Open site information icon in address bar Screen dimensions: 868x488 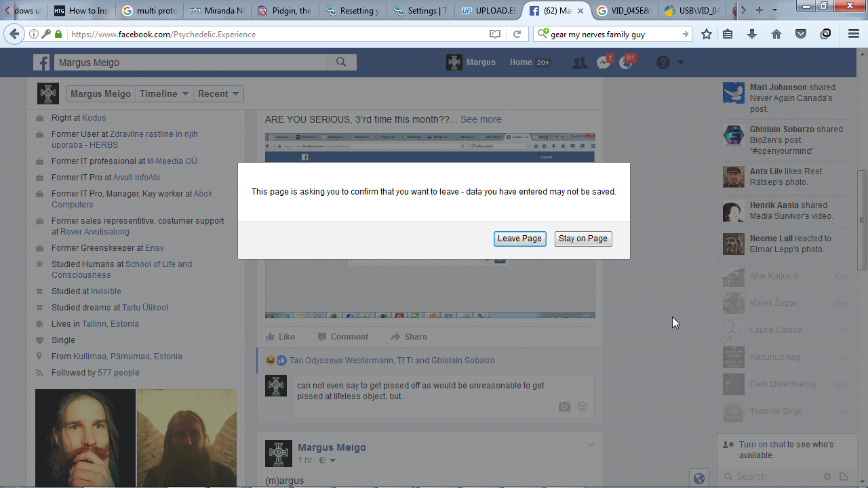(x=34, y=34)
